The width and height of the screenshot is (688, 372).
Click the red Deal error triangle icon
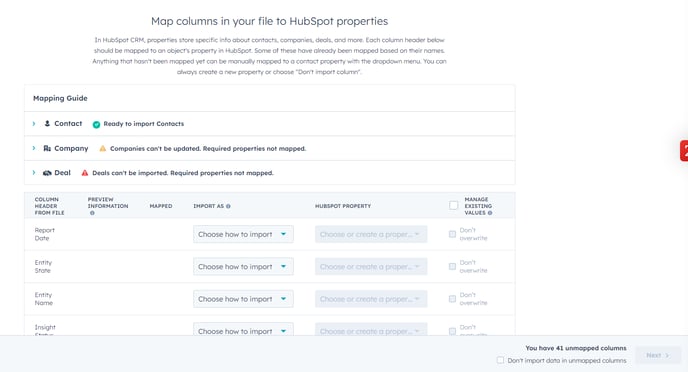click(x=85, y=173)
